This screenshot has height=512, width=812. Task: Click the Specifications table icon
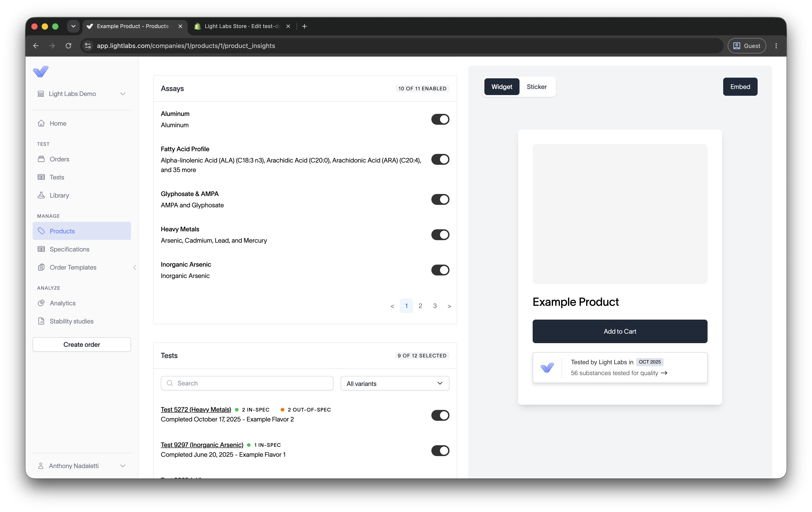[x=41, y=249]
